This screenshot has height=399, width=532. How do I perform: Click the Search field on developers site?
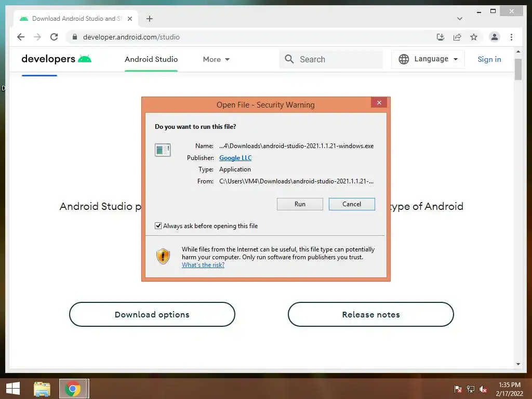pyautogui.click(x=331, y=59)
